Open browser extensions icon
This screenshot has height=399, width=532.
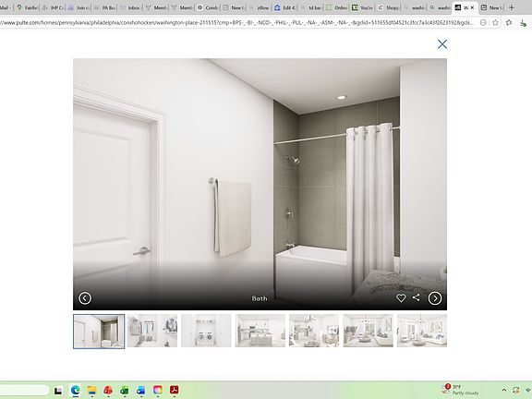pyautogui.click(x=509, y=23)
